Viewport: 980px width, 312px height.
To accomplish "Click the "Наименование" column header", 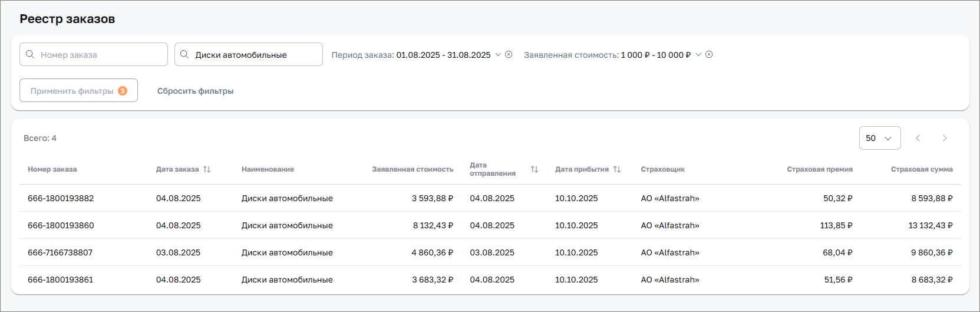I will (268, 169).
